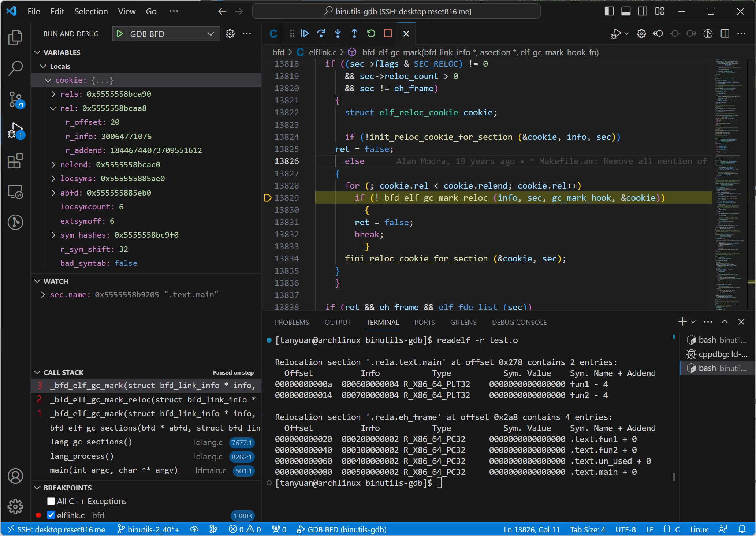Toggle secondary side bar layout icon

click(x=643, y=11)
